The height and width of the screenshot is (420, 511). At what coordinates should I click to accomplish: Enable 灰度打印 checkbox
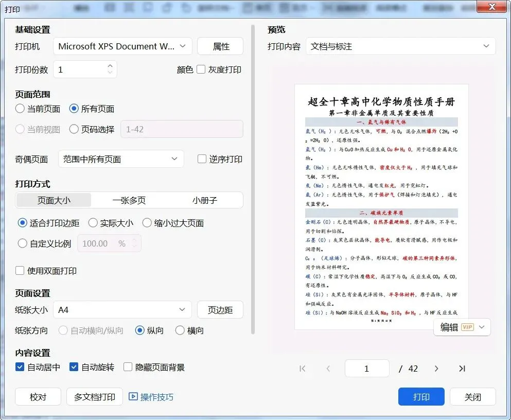201,69
